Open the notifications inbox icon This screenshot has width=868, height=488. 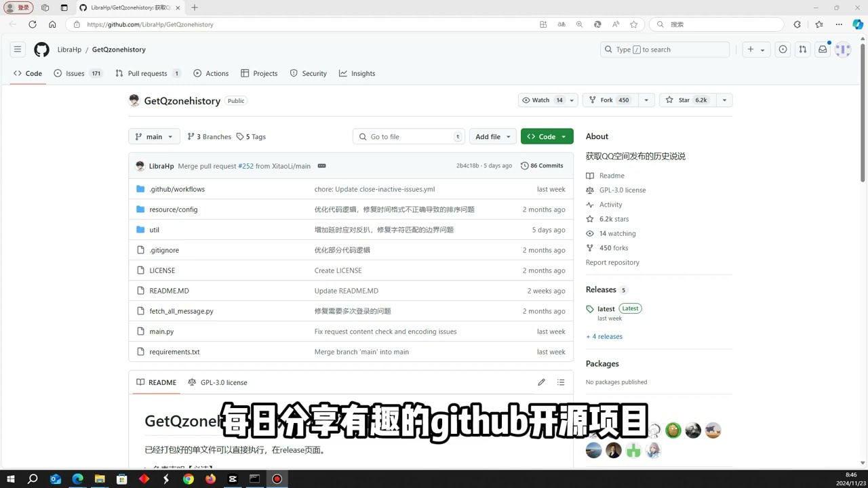[823, 49]
